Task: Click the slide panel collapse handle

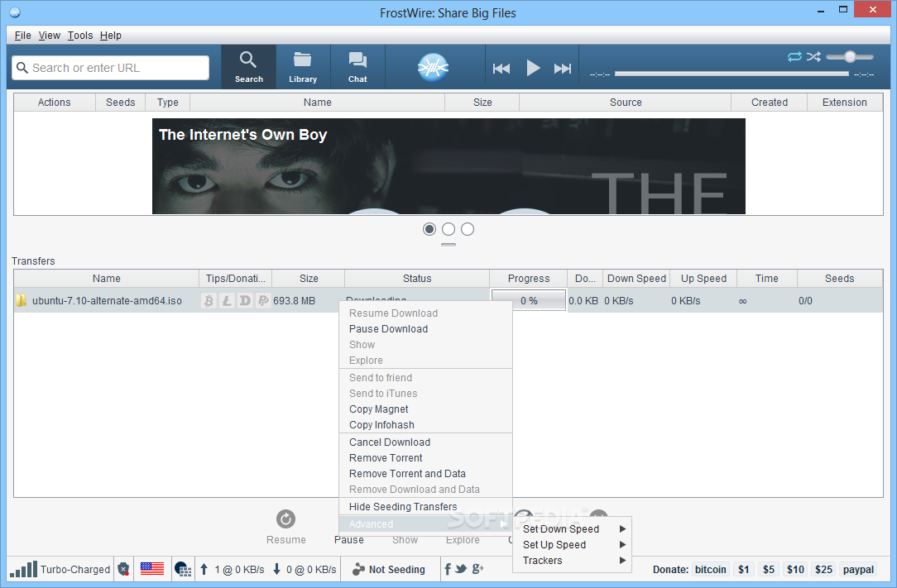Action: pos(448,245)
